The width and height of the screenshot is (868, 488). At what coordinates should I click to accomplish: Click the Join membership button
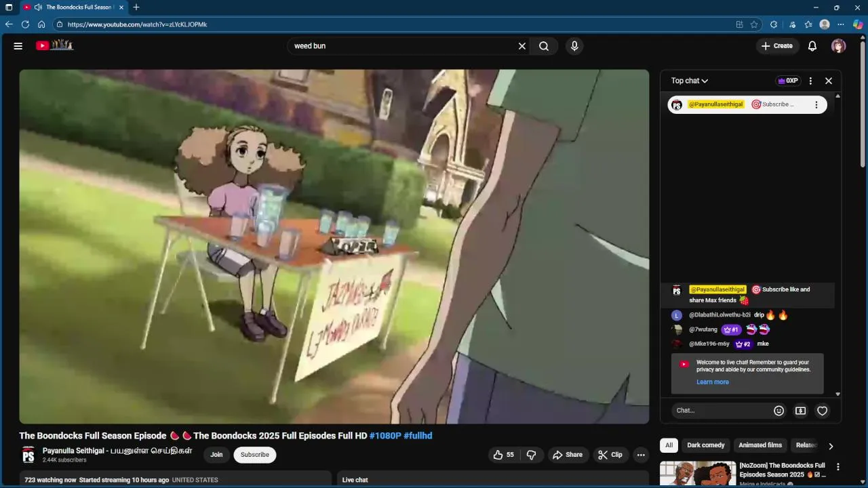(x=216, y=455)
